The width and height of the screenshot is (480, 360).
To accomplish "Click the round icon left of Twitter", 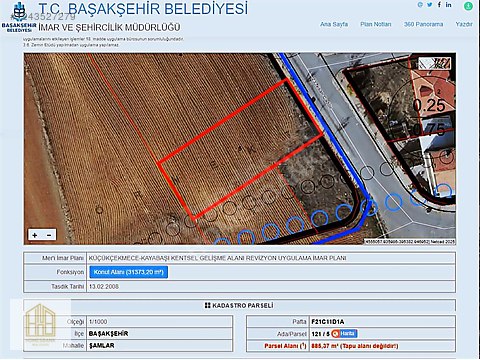I will 420,5.
